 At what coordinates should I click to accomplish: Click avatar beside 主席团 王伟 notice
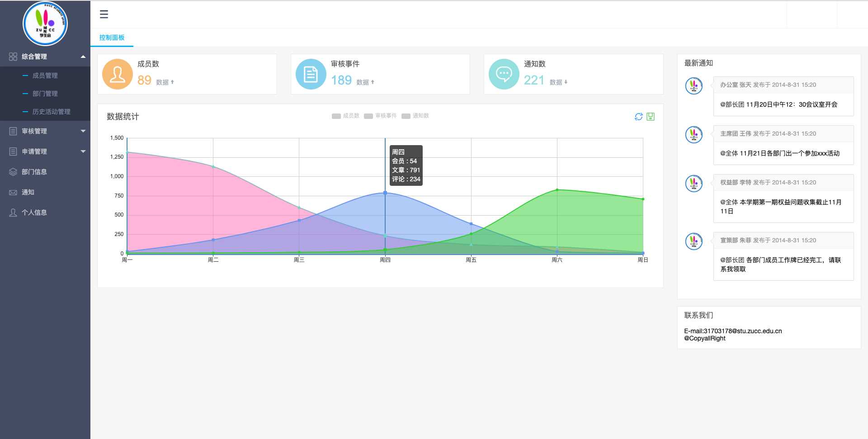pos(694,135)
